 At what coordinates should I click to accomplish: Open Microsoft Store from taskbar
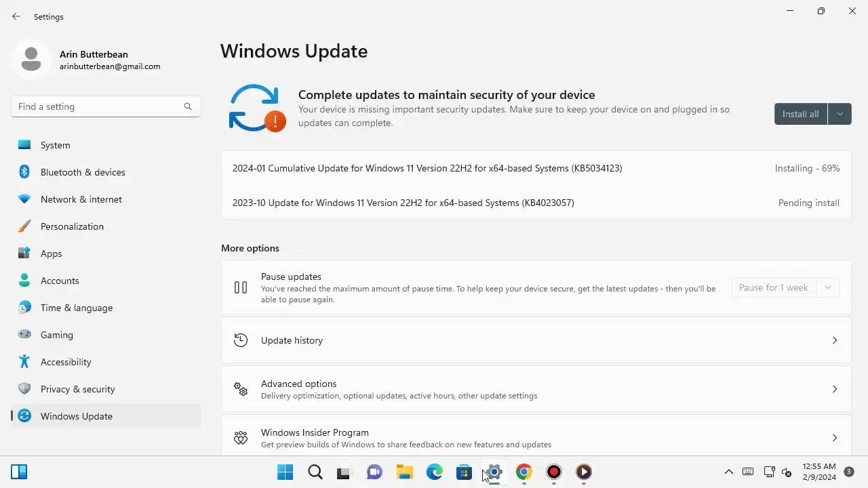(464, 472)
